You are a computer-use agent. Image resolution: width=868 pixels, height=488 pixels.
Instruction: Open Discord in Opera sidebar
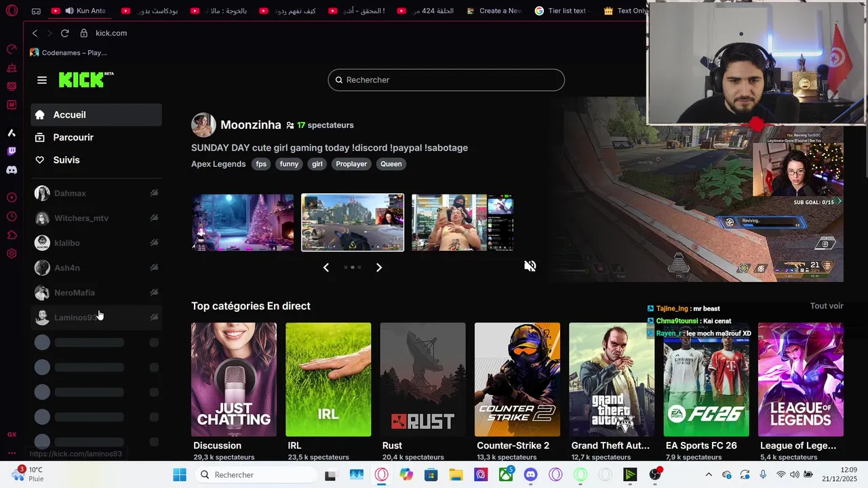tap(12, 170)
